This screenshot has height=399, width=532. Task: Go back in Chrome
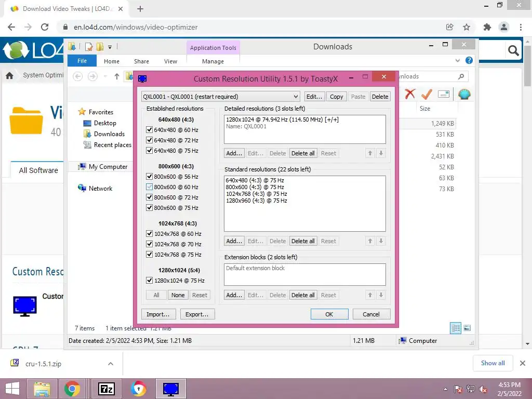[11, 27]
